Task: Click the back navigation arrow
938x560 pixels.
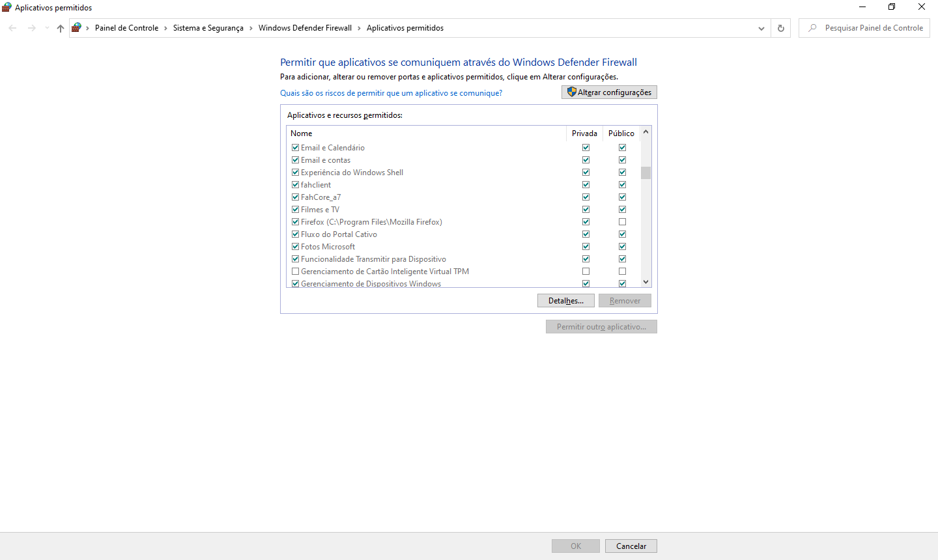Action: (x=12, y=28)
